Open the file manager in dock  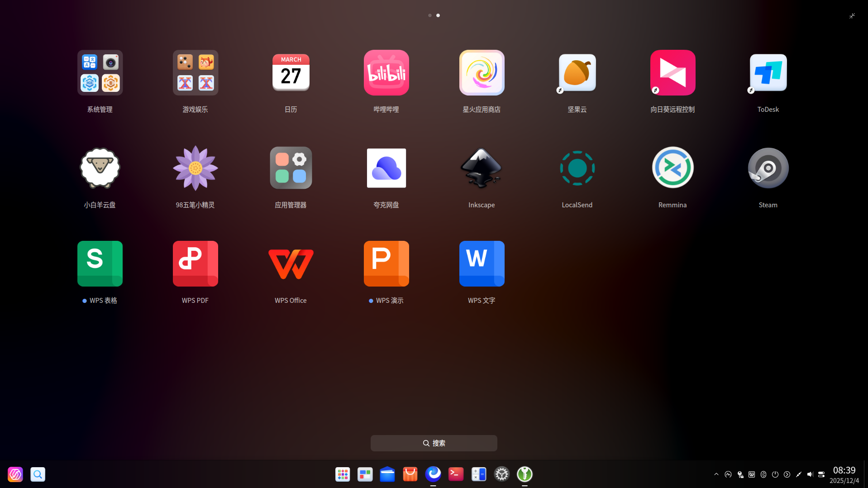[x=387, y=474]
